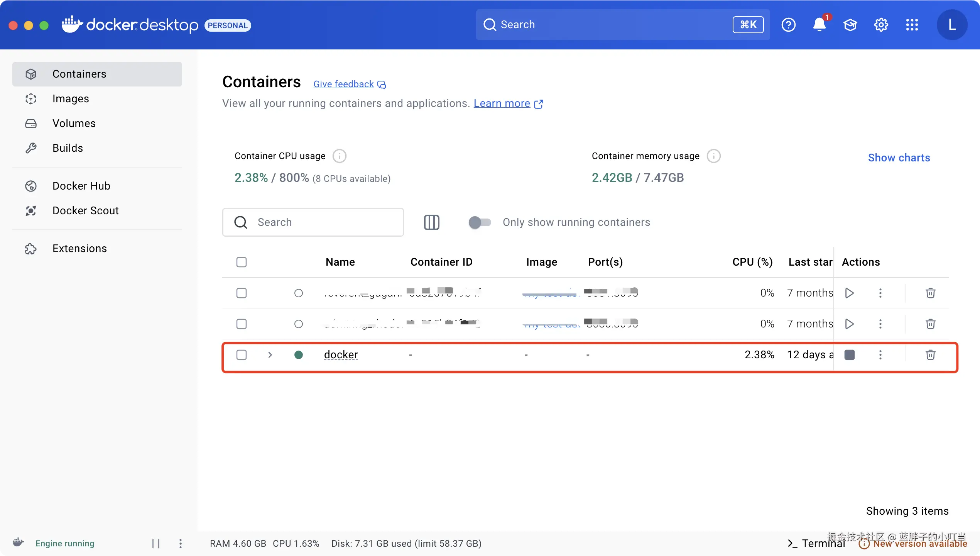Tick the docker row checkbox
The image size is (980, 556).
point(242,354)
